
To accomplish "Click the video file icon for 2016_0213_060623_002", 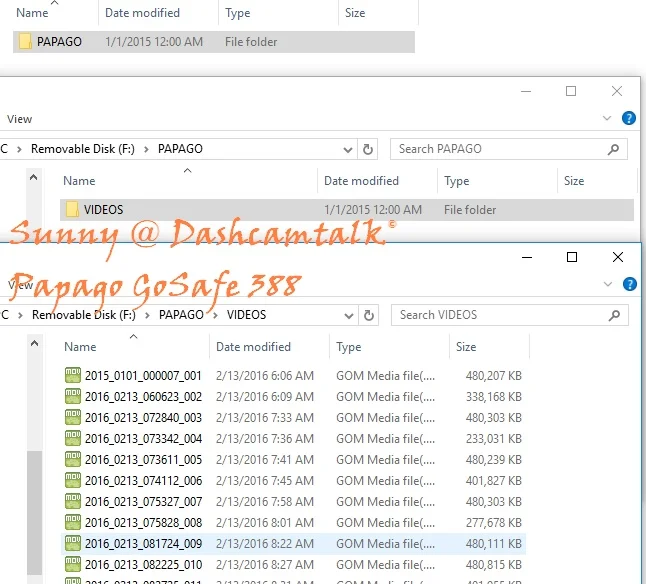I will pos(73,397).
